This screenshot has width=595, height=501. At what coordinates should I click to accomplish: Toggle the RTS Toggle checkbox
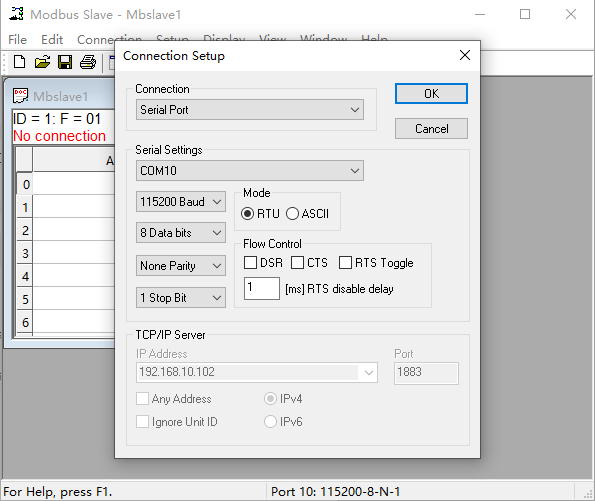click(345, 263)
